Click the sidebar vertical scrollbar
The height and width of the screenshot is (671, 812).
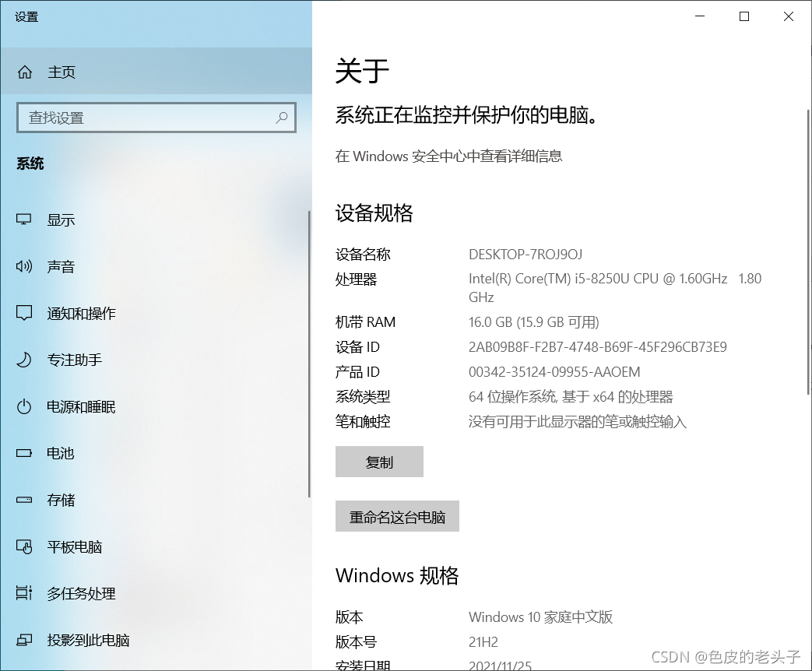coord(309,353)
